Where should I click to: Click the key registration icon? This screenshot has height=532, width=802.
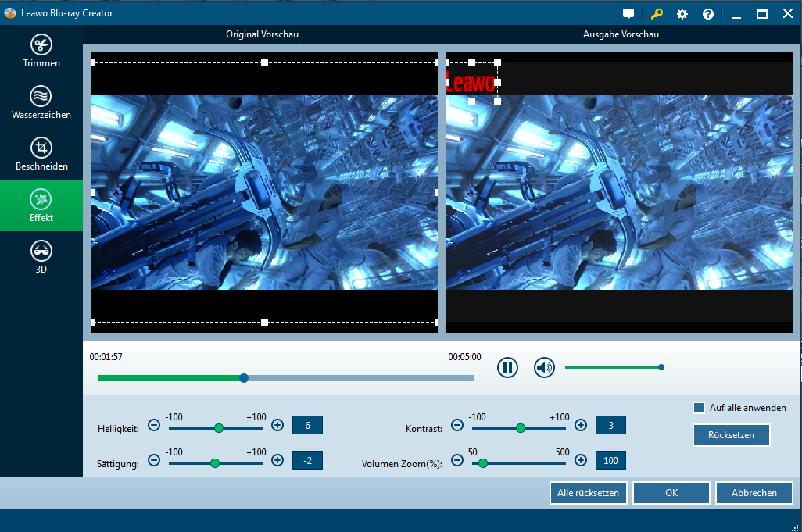click(656, 14)
